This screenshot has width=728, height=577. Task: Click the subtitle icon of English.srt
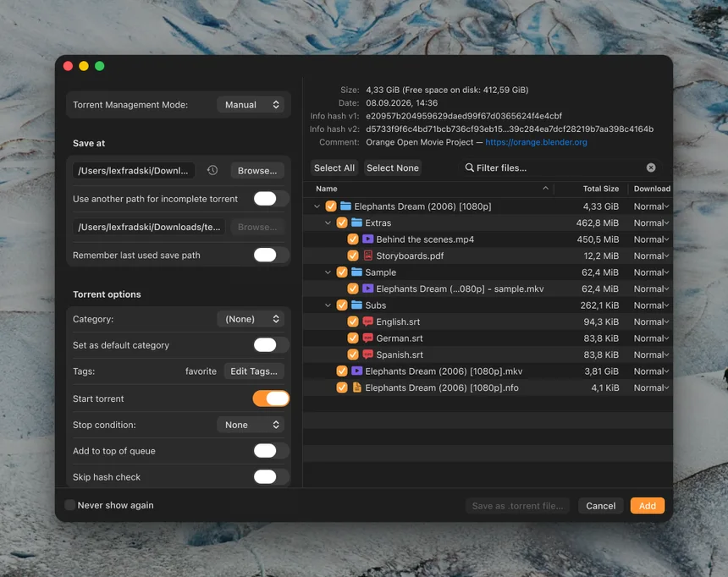367,321
